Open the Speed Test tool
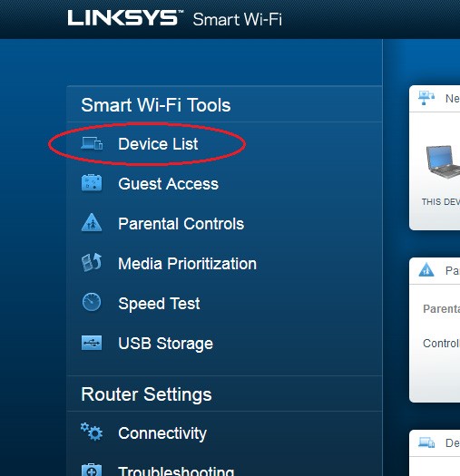This screenshot has width=460, height=476. [x=159, y=304]
